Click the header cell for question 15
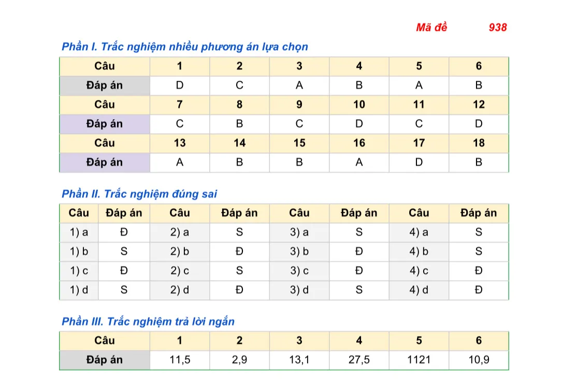The width and height of the screenshot is (577, 392). (x=299, y=143)
